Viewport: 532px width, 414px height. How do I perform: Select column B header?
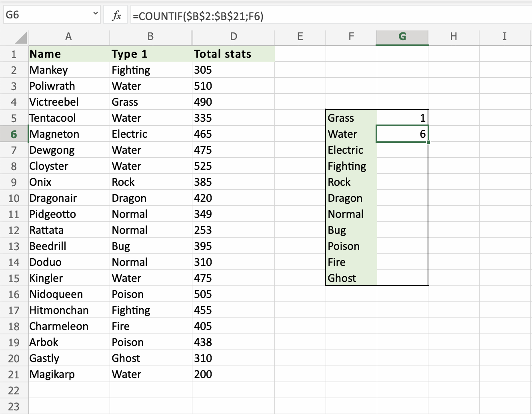click(150, 37)
